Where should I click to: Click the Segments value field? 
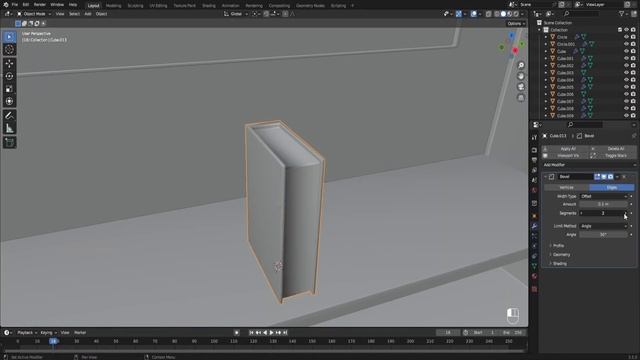click(x=603, y=213)
